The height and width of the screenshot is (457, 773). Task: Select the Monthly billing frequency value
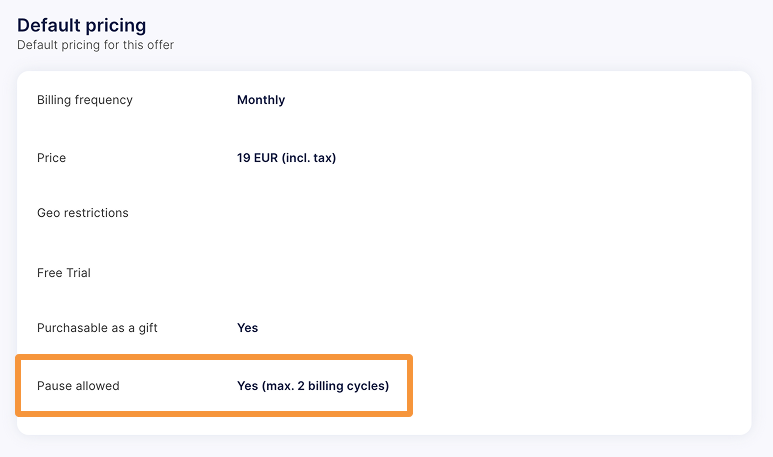pyautogui.click(x=261, y=100)
